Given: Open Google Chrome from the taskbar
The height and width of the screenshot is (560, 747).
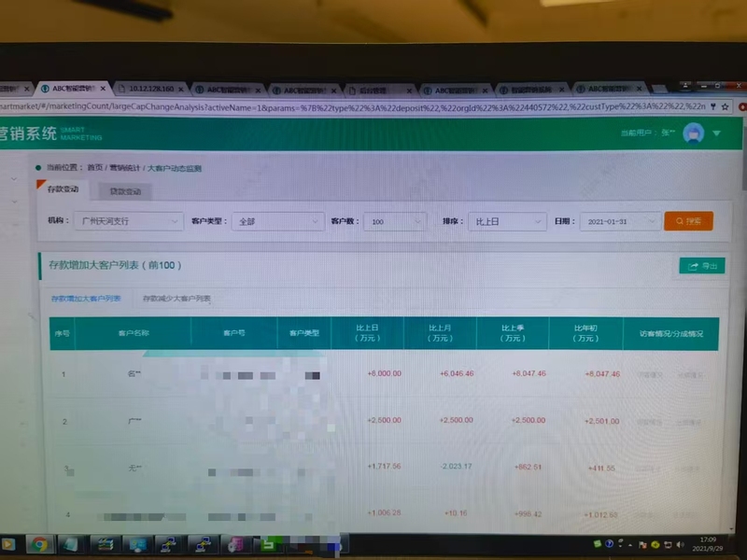Looking at the screenshot, I should coord(39,544).
